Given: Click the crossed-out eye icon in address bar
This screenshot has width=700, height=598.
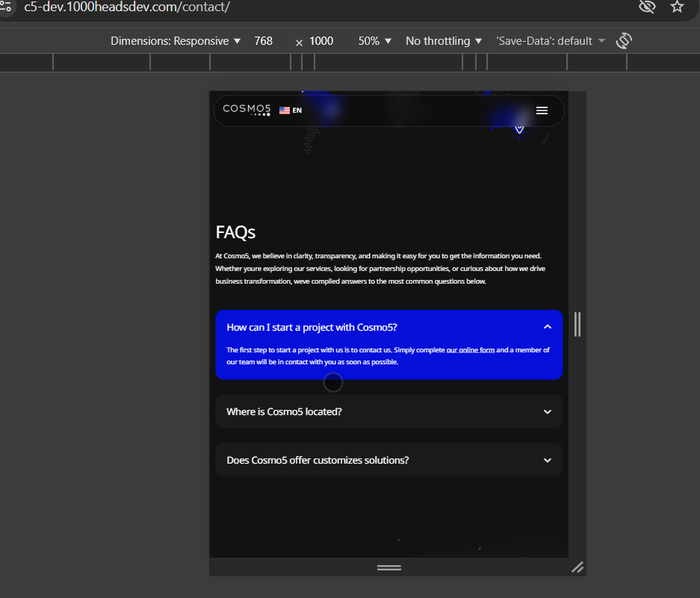Looking at the screenshot, I should pos(647,7).
